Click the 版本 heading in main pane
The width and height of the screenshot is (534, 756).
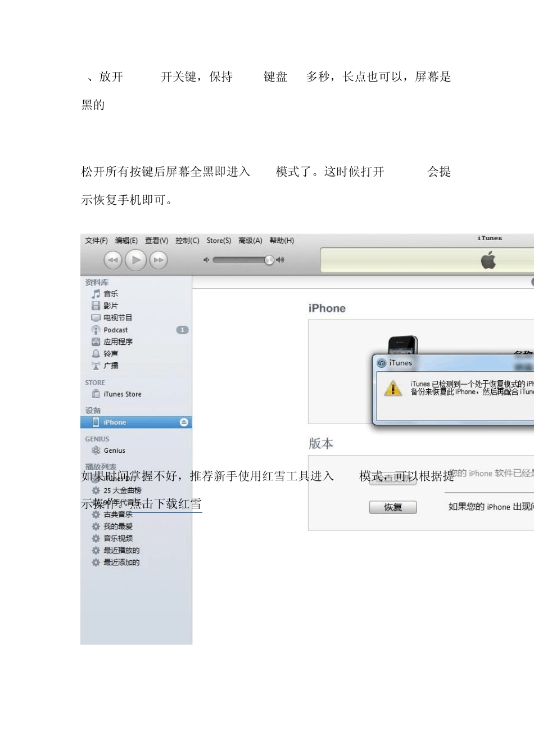point(321,443)
